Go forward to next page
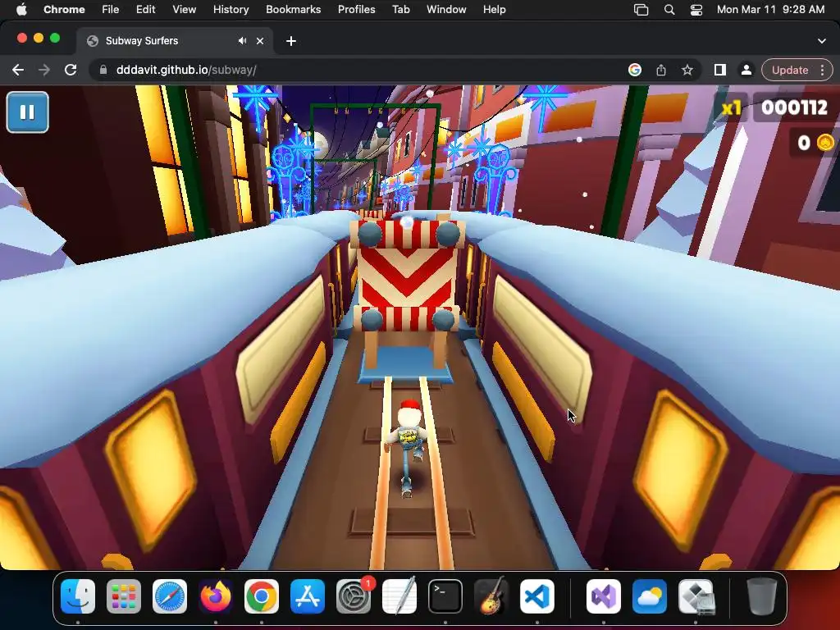840x630 pixels. tap(44, 71)
